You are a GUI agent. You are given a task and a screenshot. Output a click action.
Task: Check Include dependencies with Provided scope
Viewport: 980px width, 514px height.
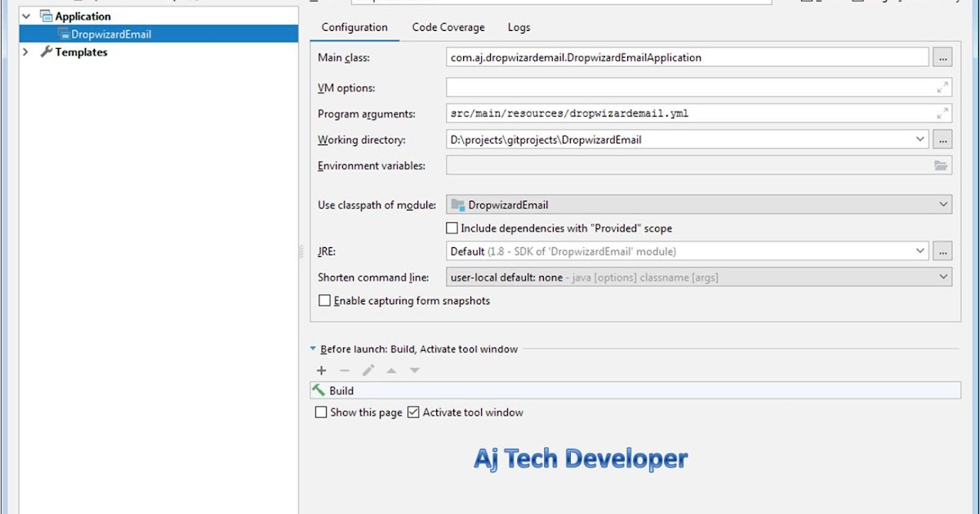pyautogui.click(x=452, y=228)
